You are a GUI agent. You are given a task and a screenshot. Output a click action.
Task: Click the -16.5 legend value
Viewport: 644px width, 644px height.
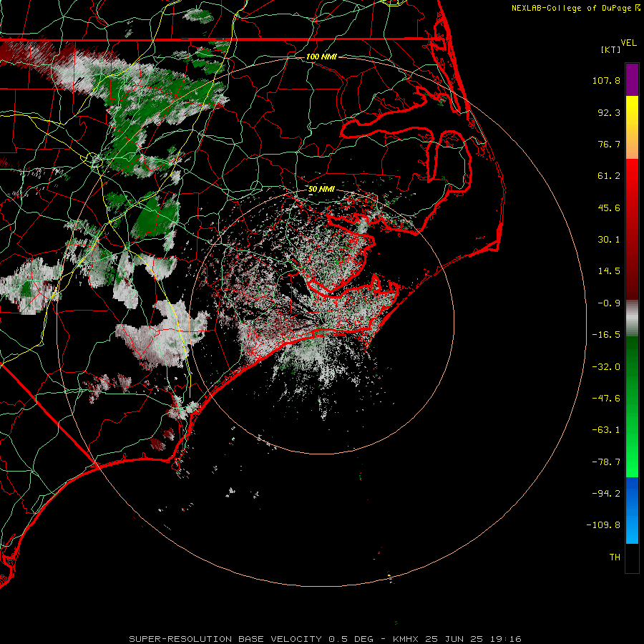click(x=606, y=335)
